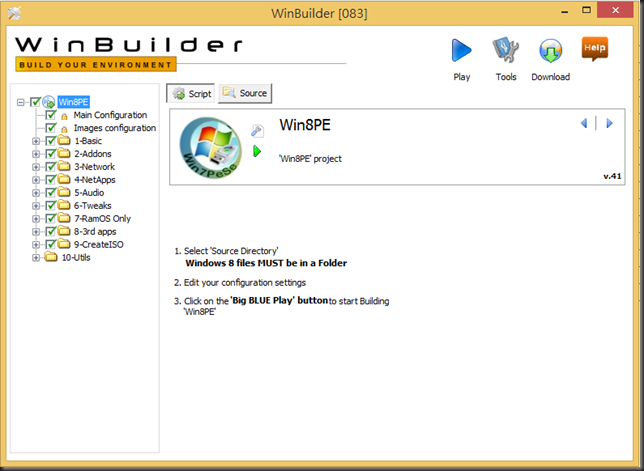This screenshot has height=471, width=644.
Task: Open the Tools icon
Action: [x=506, y=50]
